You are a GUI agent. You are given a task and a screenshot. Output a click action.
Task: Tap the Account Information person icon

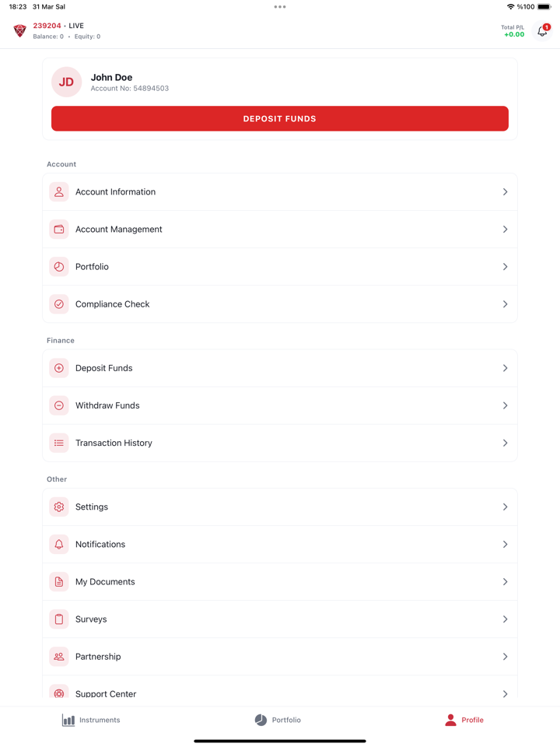tap(59, 192)
